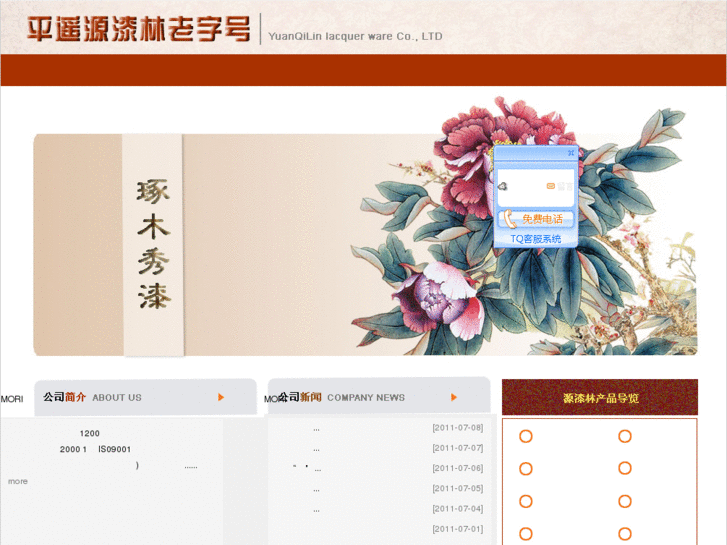
Task: Click the 'more' link under company intro
Action: click(18, 481)
